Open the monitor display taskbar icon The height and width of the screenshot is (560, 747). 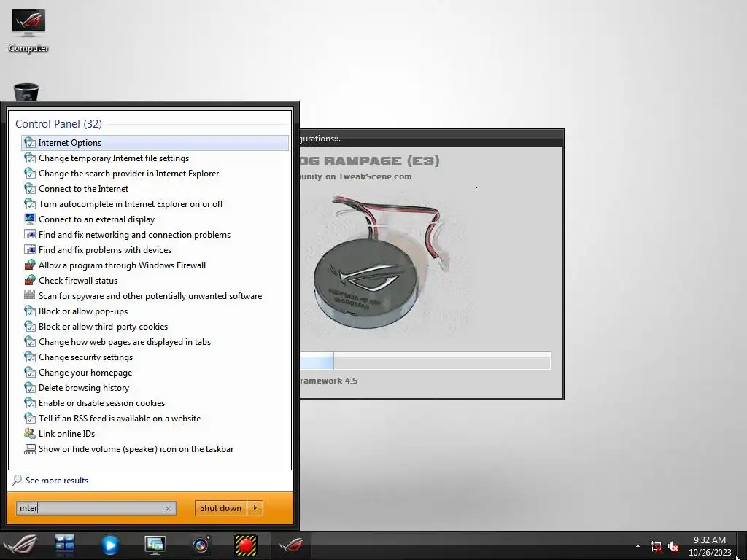(x=155, y=545)
